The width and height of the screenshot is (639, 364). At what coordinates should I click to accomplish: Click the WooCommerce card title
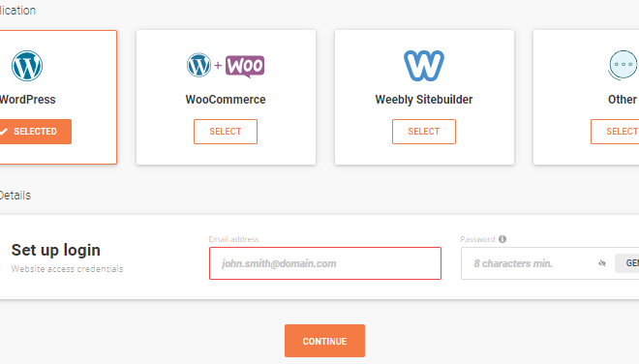(x=226, y=100)
